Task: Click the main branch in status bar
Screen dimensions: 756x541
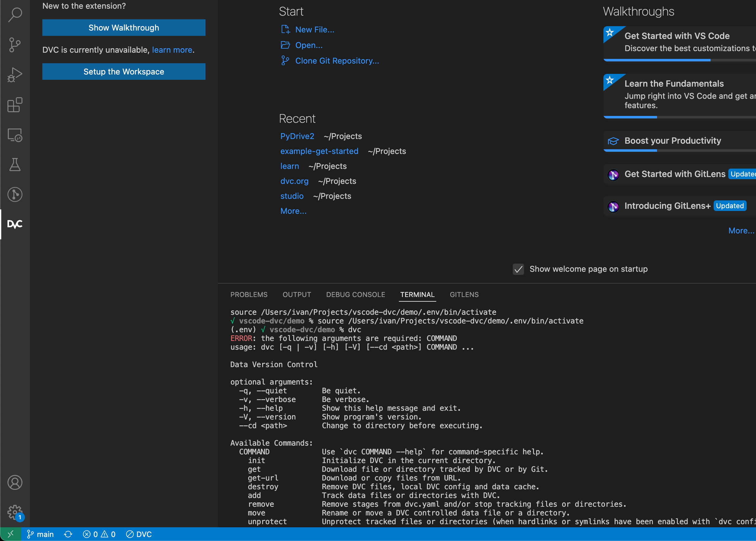Action: coord(40,534)
